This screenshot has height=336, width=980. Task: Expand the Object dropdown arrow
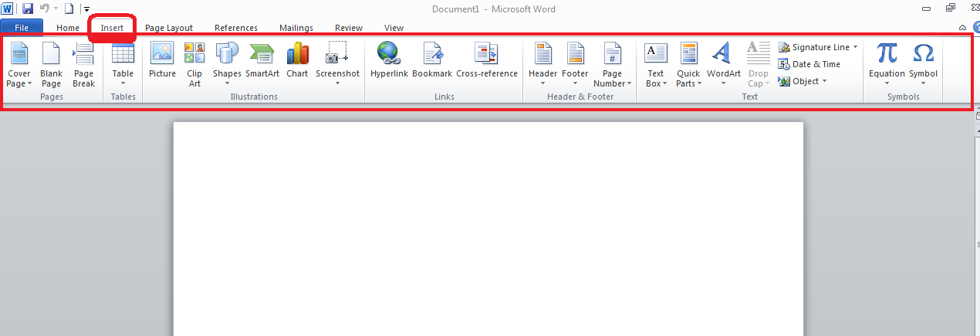point(824,81)
